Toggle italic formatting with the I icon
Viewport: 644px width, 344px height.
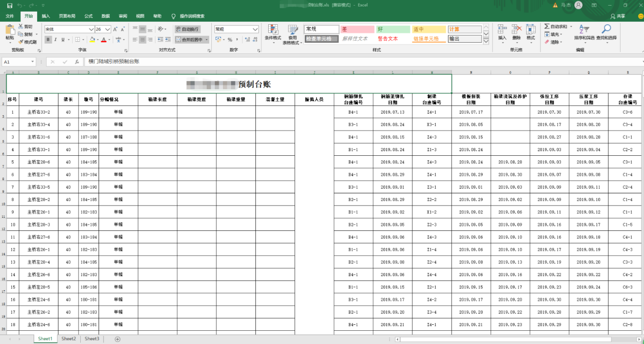tap(55, 39)
